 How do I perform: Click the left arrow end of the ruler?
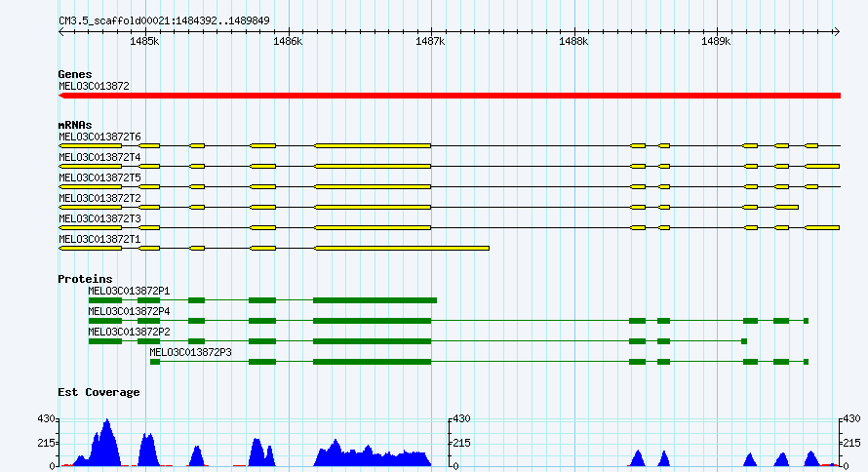tap(61, 32)
